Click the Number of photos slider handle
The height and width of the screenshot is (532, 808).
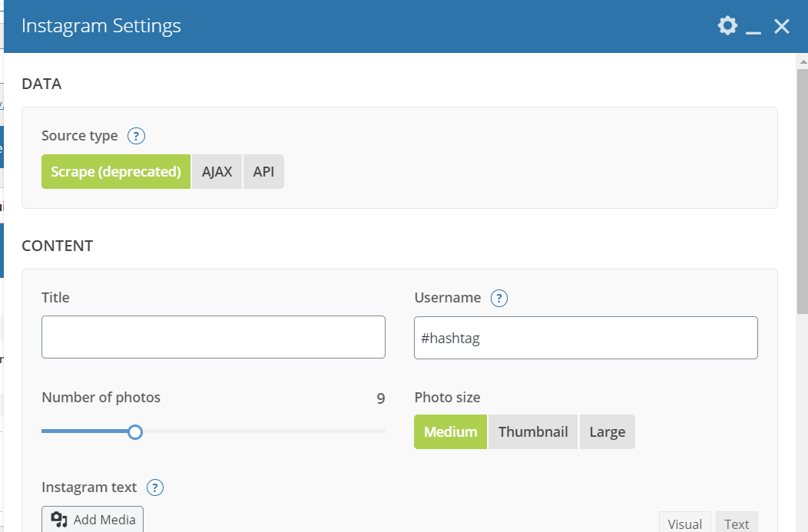point(135,431)
